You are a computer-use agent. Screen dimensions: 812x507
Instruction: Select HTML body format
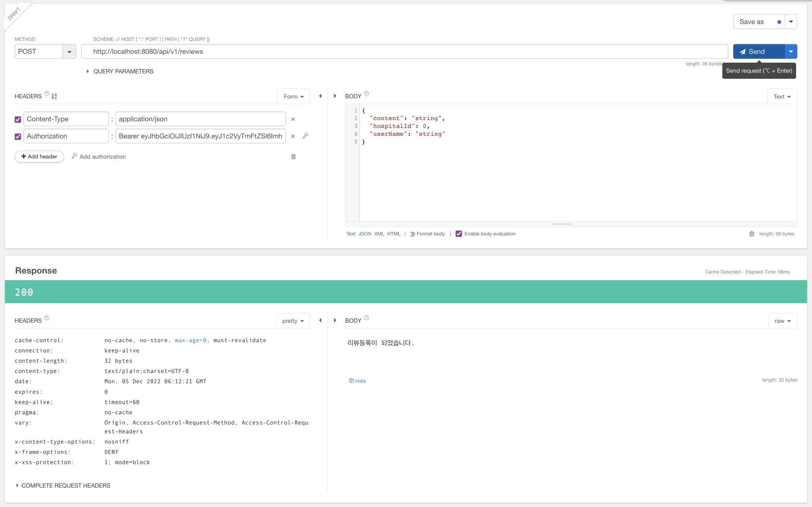click(x=394, y=234)
